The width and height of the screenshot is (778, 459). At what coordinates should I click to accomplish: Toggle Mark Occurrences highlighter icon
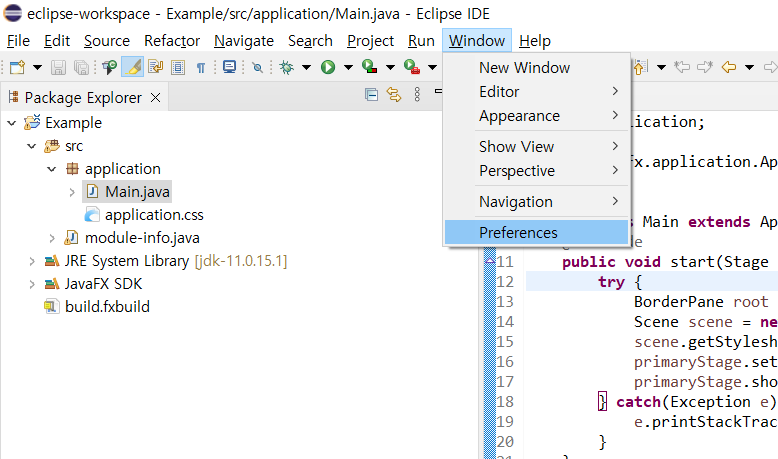132,67
